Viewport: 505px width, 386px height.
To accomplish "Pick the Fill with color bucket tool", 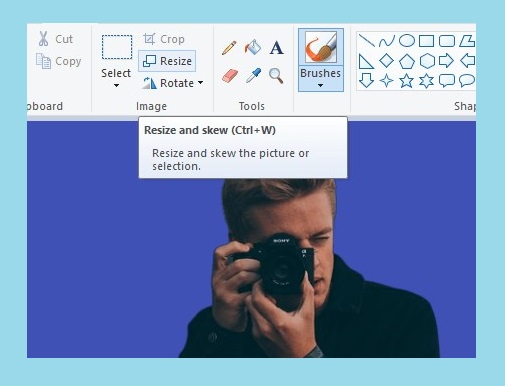I will pos(253,47).
